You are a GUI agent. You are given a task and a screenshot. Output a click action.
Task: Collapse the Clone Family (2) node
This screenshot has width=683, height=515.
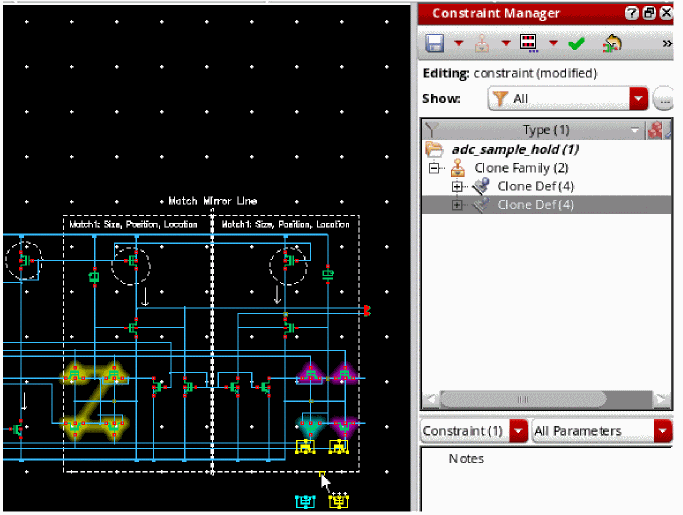435,168
